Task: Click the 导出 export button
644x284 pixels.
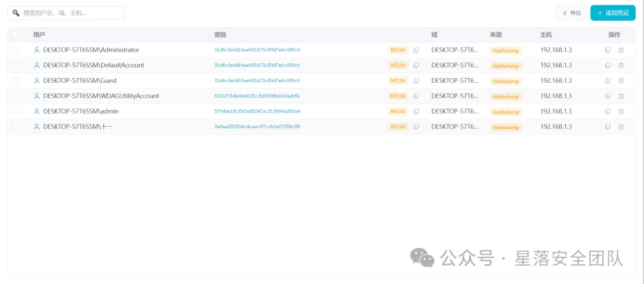Action: [572, 13]
